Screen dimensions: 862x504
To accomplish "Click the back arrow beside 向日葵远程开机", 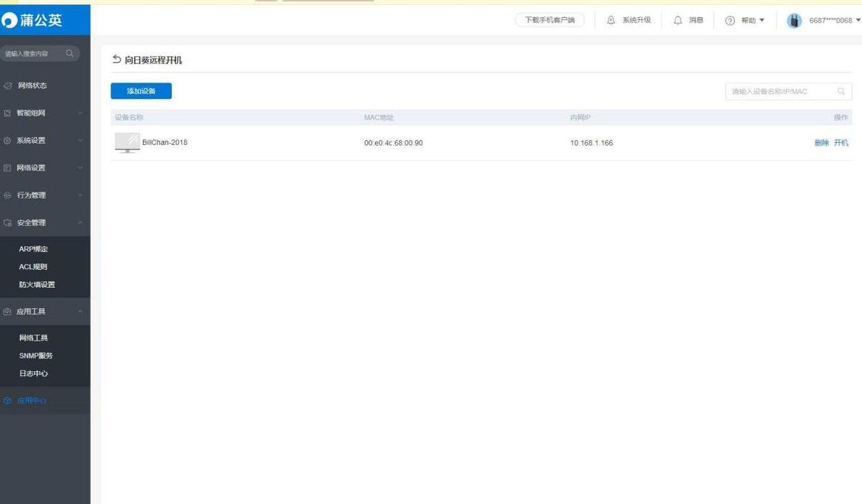I will coord(116,60).
